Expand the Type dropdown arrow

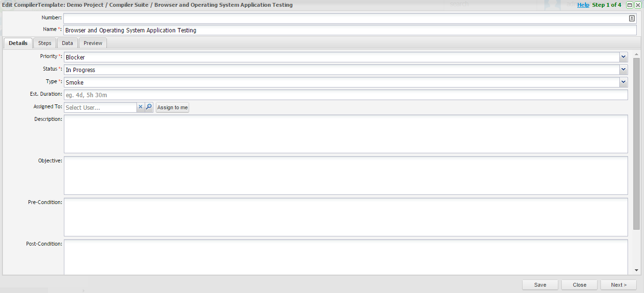pos(623,82)
